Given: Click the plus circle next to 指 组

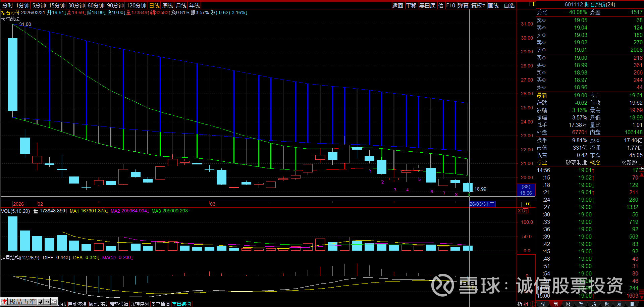Looking at the screenshot, I should coord(532,304).
